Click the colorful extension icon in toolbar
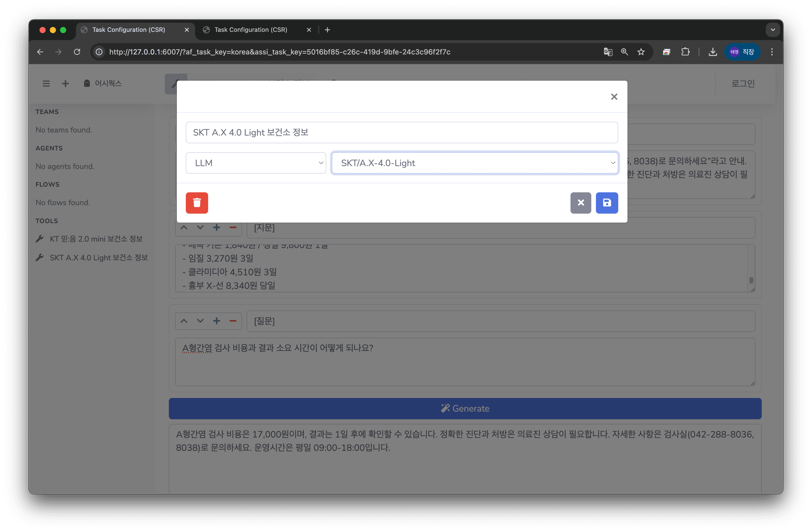812x532 pixels. [x=666, y=52]
